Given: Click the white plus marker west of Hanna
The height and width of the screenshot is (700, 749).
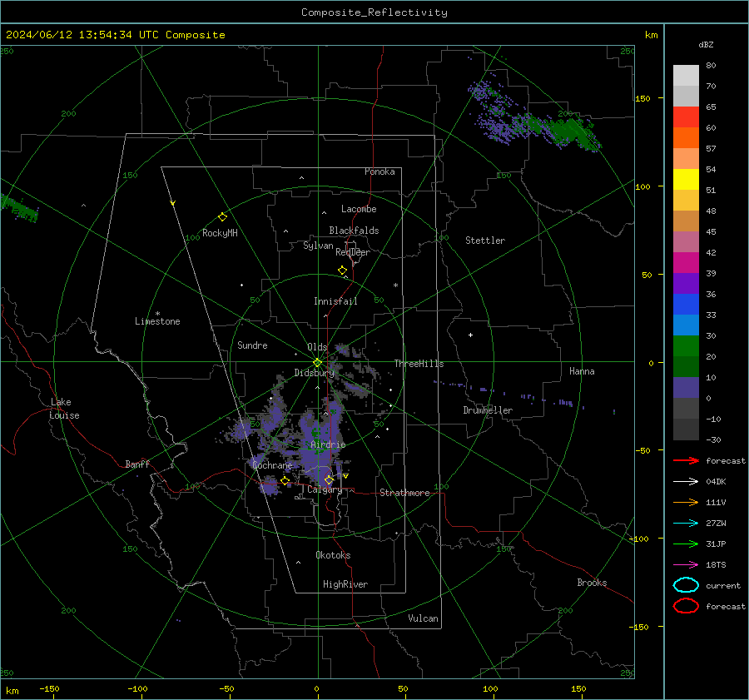Looking at the screenshot, I should [470, 335].
